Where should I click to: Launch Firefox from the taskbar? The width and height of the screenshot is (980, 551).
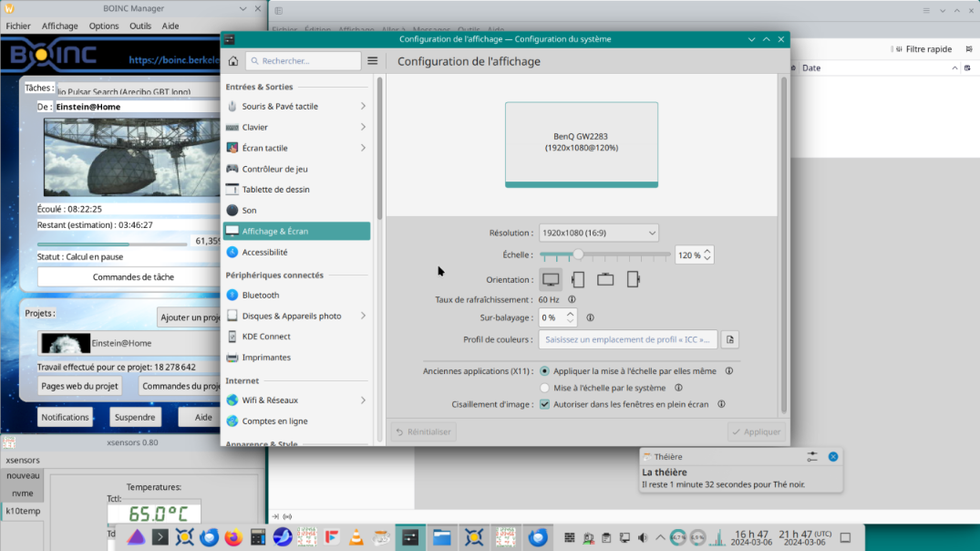click(x=233, y=537)
